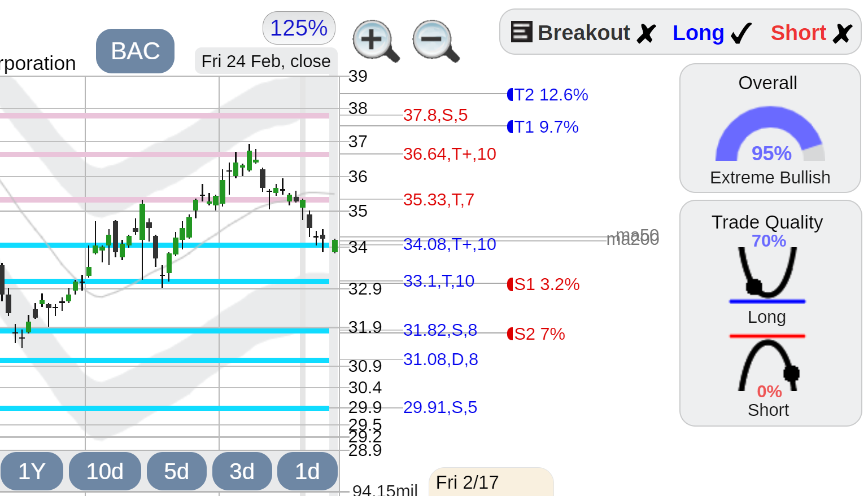
Task: Toggle the Short filter
Action: [x=811, y=33]
